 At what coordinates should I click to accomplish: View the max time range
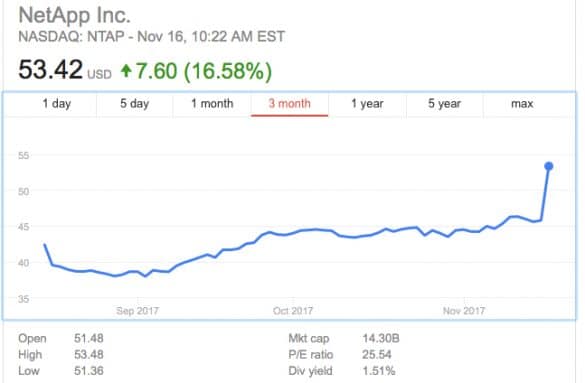pos(522,104)
